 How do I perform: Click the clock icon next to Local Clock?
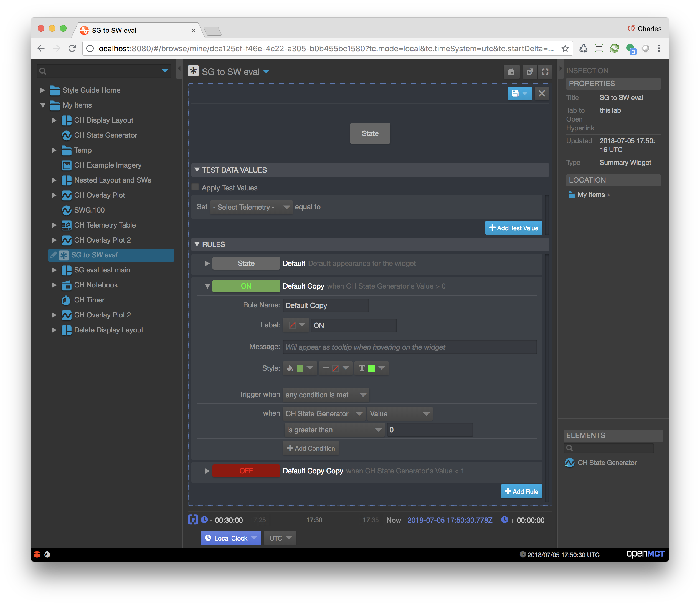pos(208,538)
